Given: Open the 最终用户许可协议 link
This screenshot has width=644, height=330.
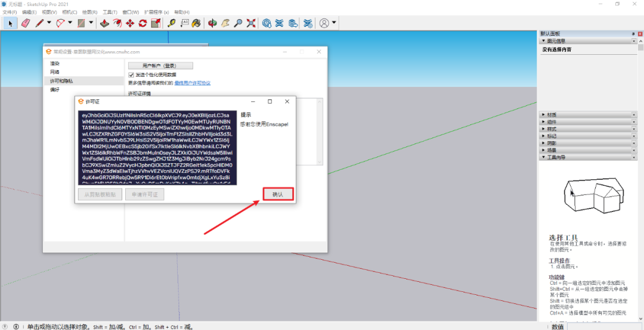Looking at the screenshot, I should pyautogui.click(x=192, y=83).
